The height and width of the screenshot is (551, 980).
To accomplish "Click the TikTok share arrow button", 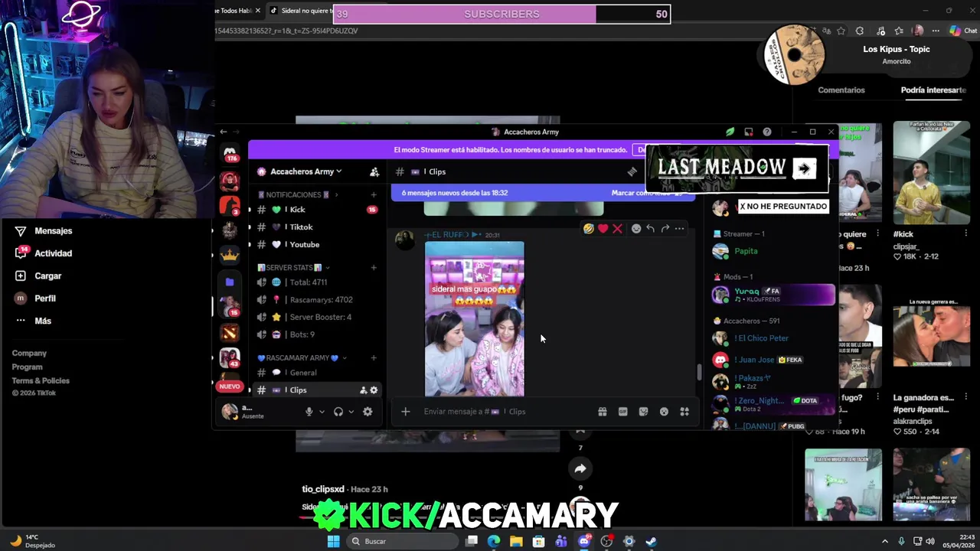I will [x=580, y=468].
